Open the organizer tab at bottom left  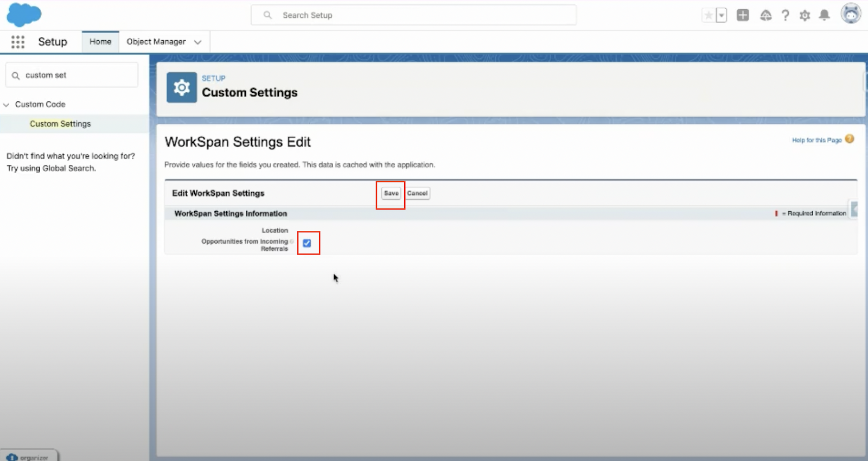pos(28,456)
